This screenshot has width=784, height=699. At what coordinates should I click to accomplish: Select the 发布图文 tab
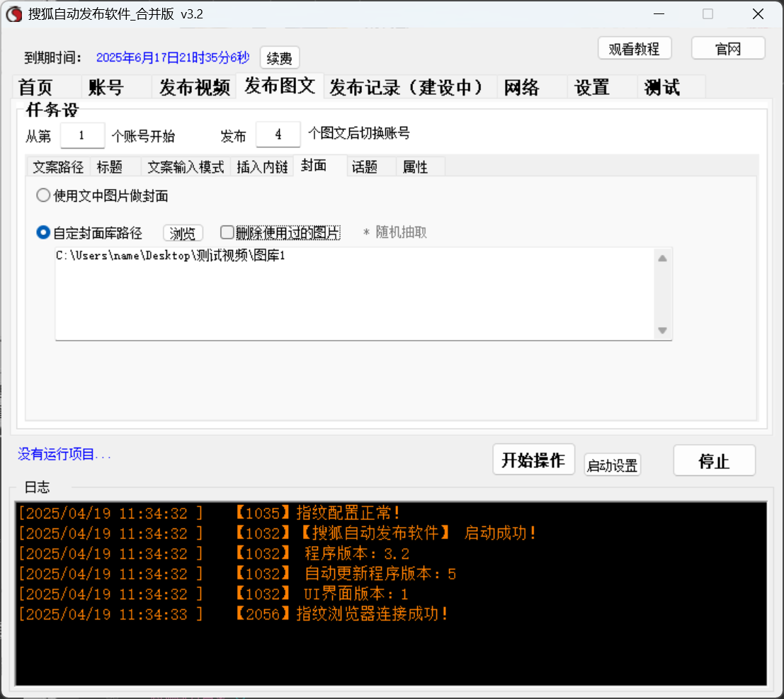280,86
